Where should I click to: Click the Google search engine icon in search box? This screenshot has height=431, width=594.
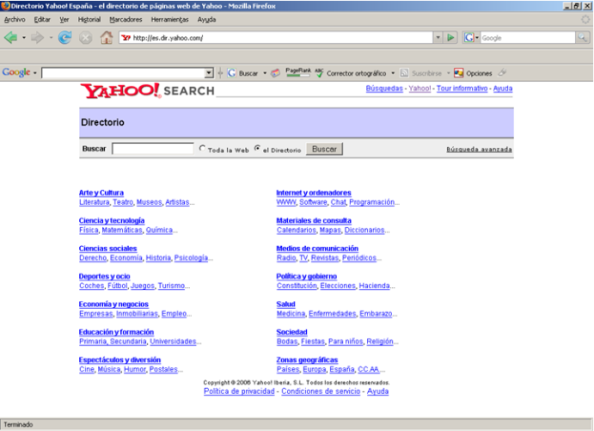click(x=469, y=37)
